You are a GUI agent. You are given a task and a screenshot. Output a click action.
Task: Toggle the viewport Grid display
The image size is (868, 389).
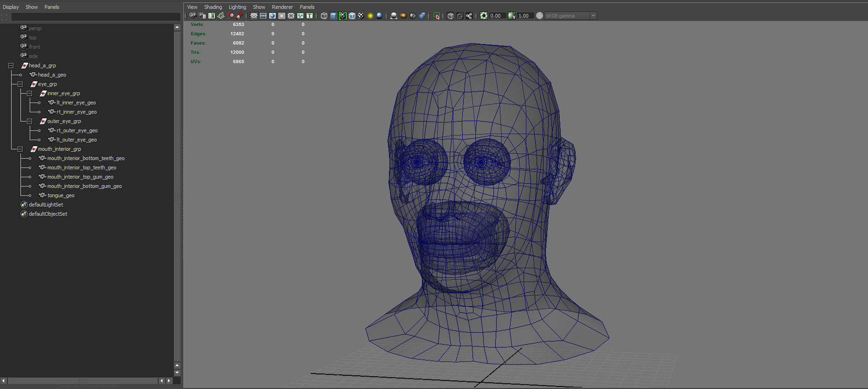point(254,16)
